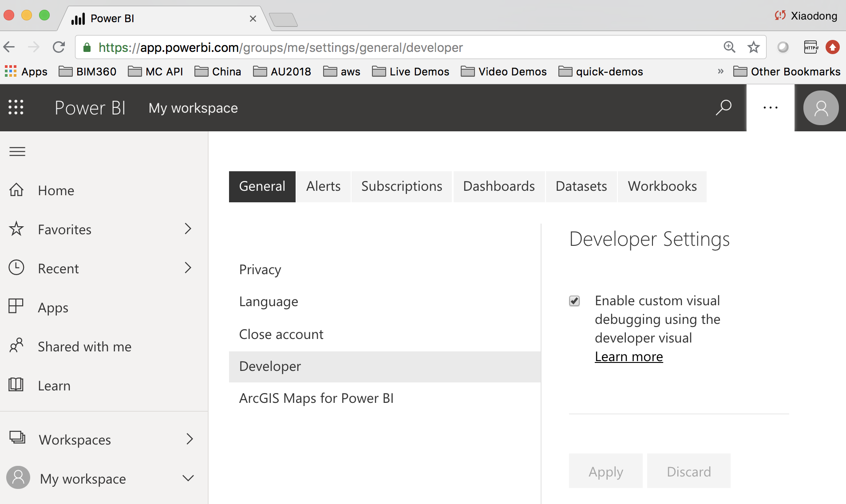Open the Apps shortcut in bookmarks bar
This screenshot has height=504, width=846.
click(26, 71)
